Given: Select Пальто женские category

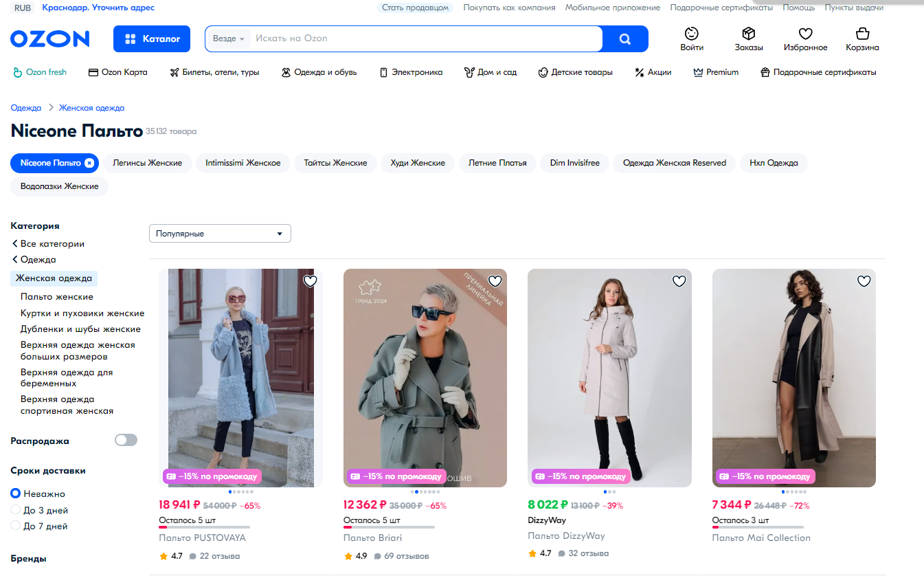Looking at the screenshot, I should (x=57, y=297).
